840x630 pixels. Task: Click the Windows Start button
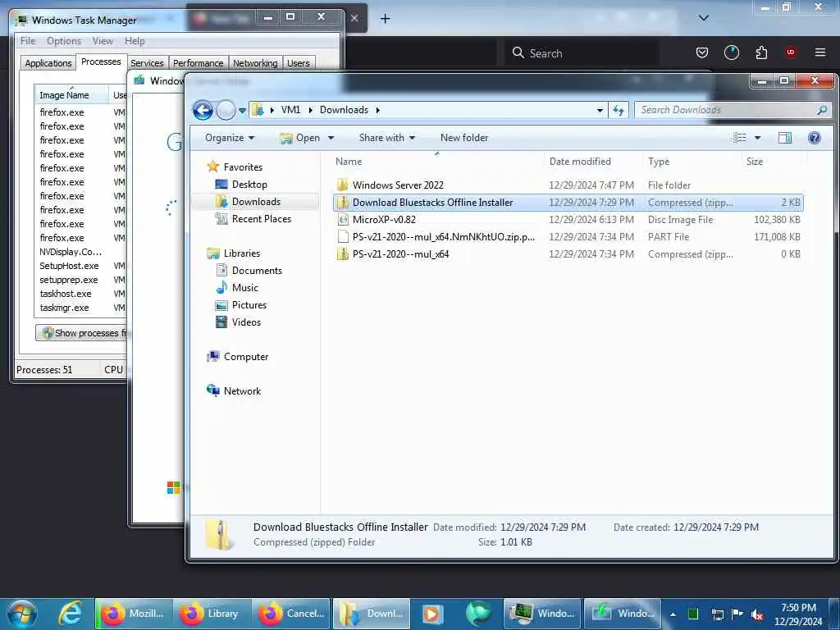(22, 614)
